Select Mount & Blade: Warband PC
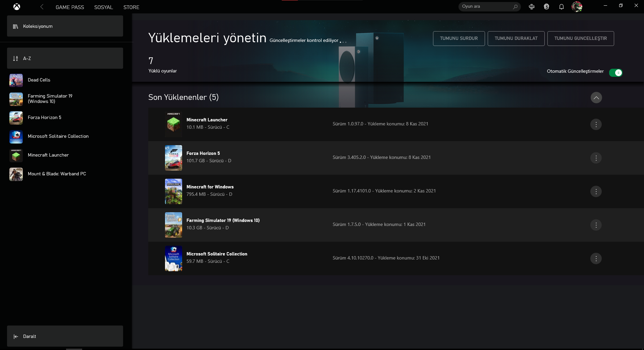Image resolution: width=644 pixels, height=350 pixels. [65, 174]
